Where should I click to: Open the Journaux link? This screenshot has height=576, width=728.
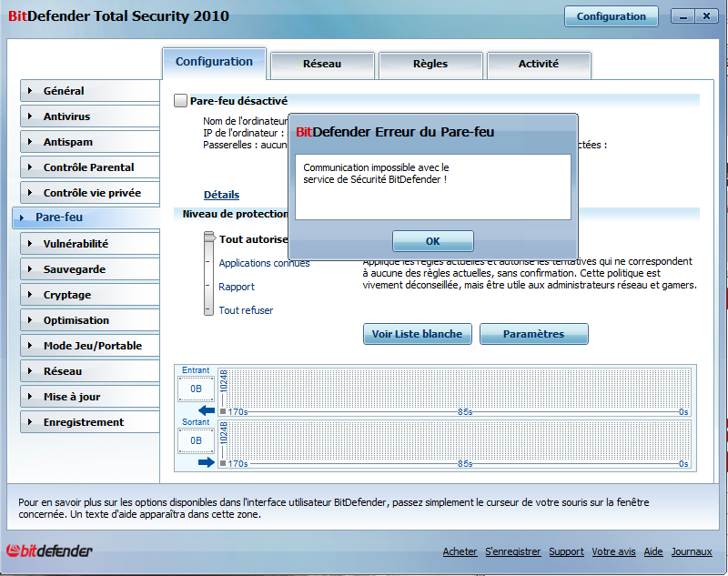pos(692,551)
